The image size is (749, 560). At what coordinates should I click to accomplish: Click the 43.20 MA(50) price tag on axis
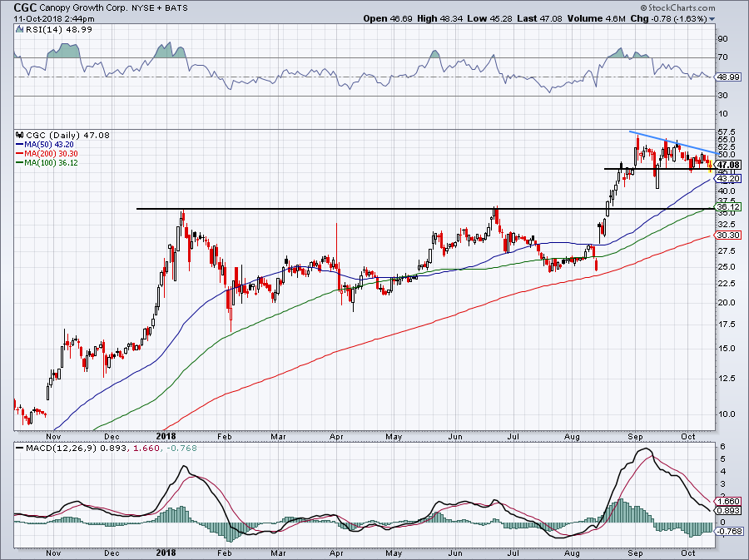point(727,179)
